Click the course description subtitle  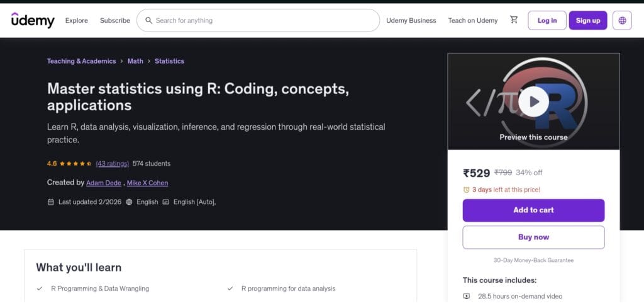coord(216,134)
